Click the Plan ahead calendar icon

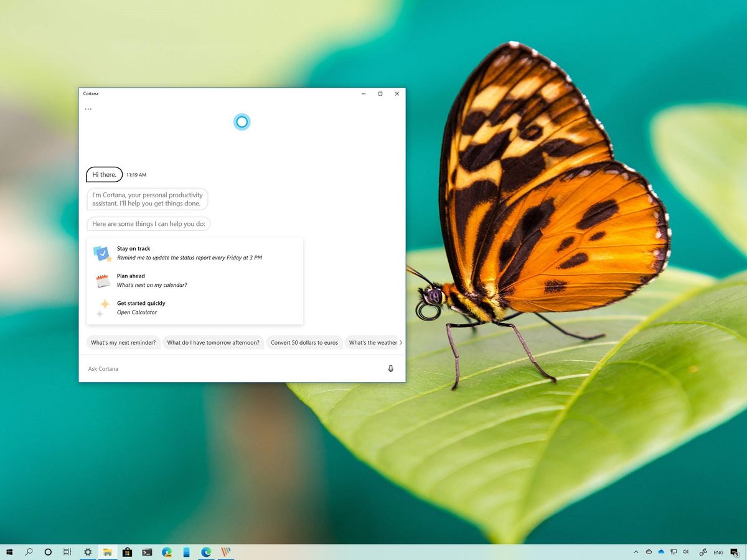click(x=103, y=280)
